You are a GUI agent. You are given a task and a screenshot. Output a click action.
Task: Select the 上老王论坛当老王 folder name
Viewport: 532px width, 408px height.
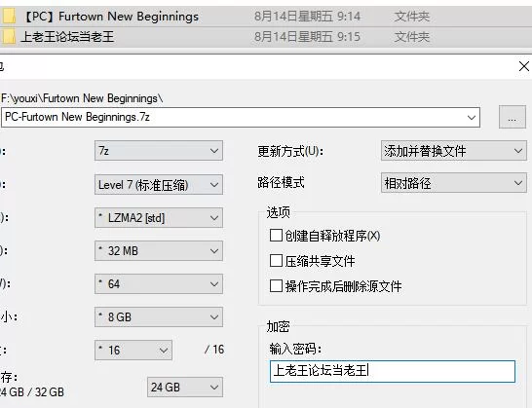click(x=67, y=37)
